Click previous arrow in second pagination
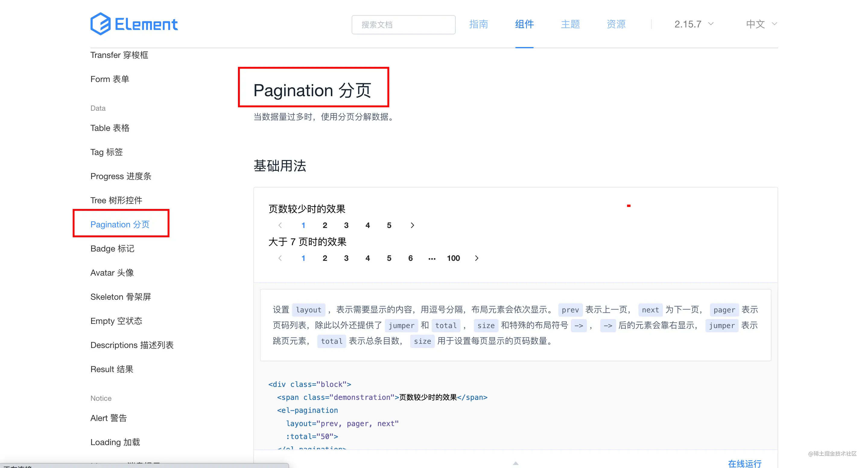868x468 pixels. click(x=280, y=258)
